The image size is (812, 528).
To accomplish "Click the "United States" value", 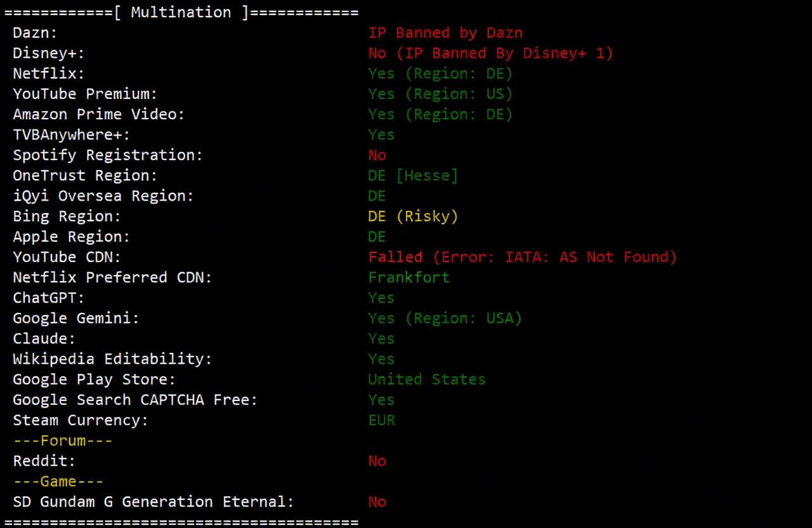I will (x=427, y=379).
